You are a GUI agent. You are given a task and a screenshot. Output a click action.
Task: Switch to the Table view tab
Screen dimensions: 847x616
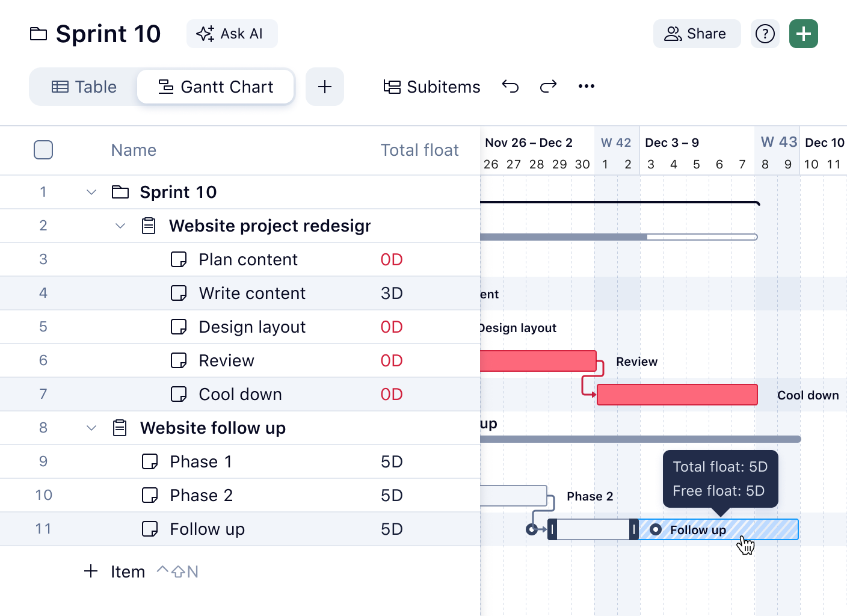(x=84, y=87)
